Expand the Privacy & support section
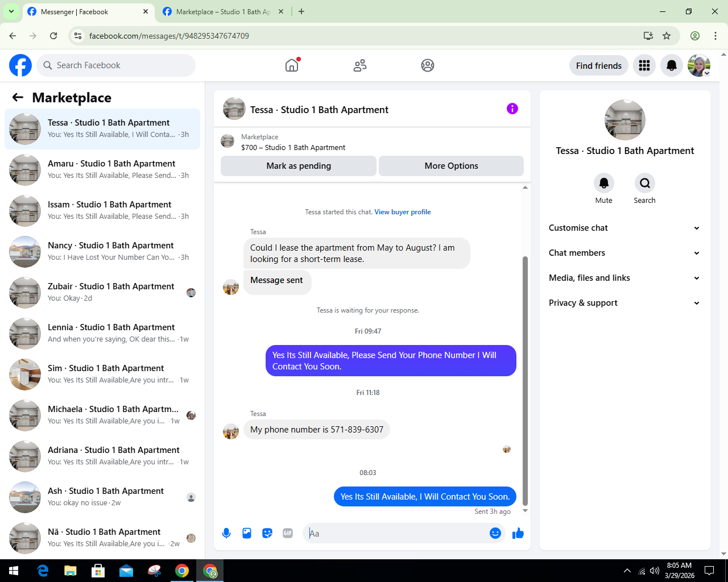 click(624, 303)
